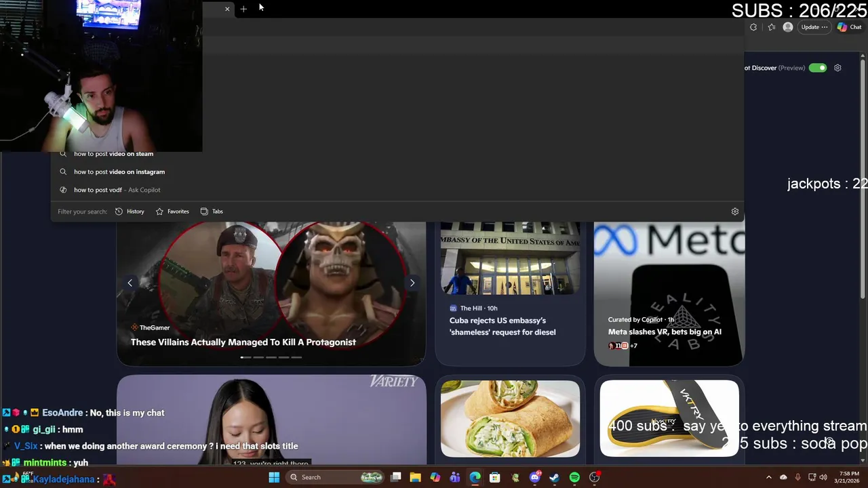Open 'Cuba rejects US embassy's shameless request' article
This screenshot has width=868, height=488.
(x=502, y=326)
